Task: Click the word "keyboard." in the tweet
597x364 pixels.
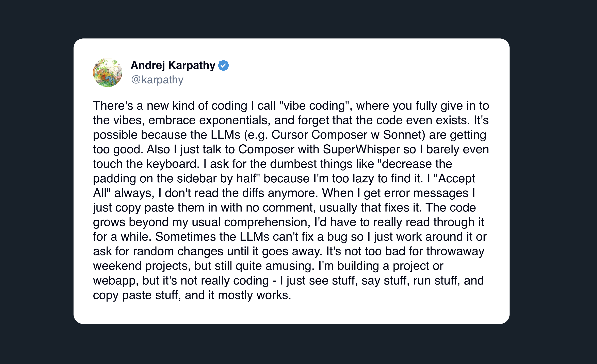Action: [x=173, y=164]
